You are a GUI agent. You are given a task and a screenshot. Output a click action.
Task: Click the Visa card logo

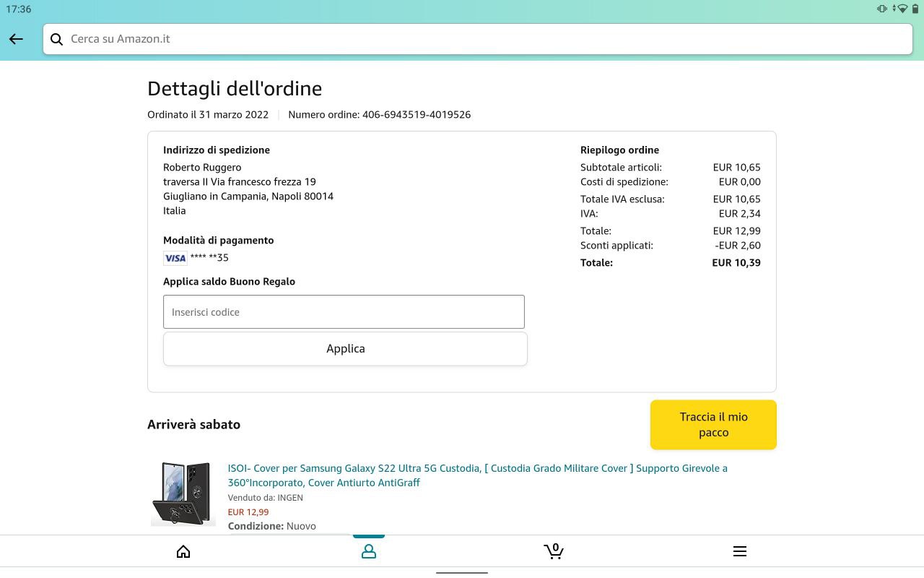click(x=175, y=258)
